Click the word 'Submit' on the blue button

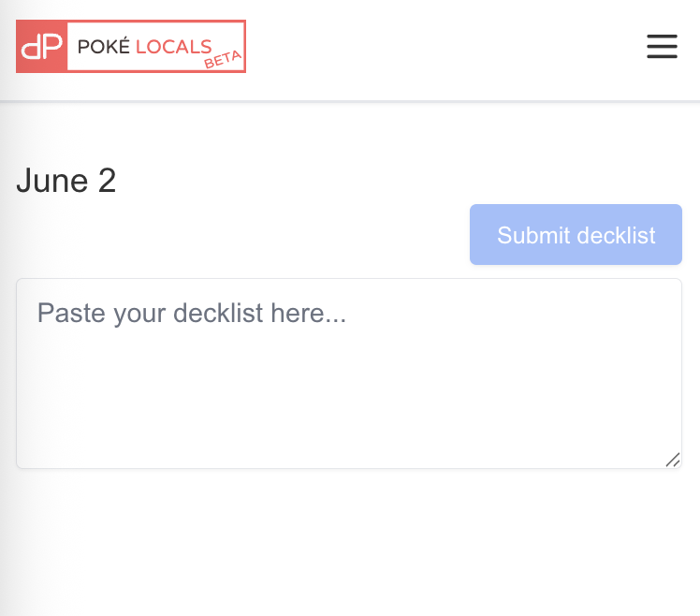coord(531,235)
